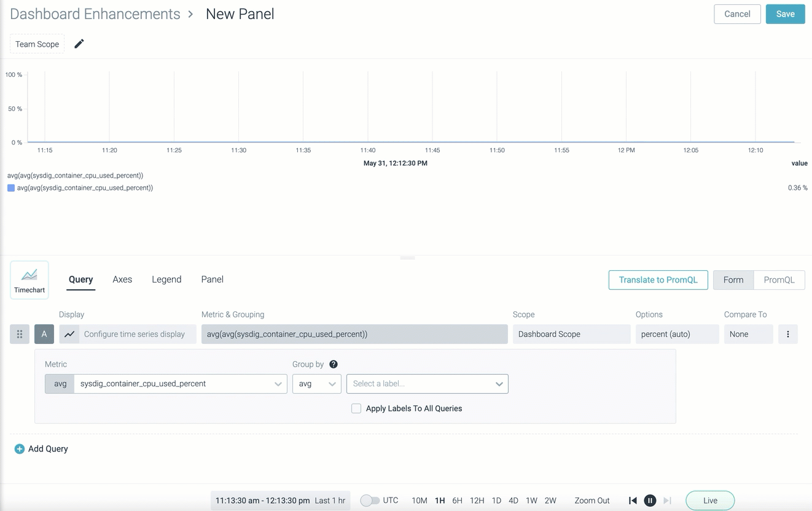Click the Configure time series display field
The width and height of the screenshot is (812, 511).
click(x=138, y=334)
